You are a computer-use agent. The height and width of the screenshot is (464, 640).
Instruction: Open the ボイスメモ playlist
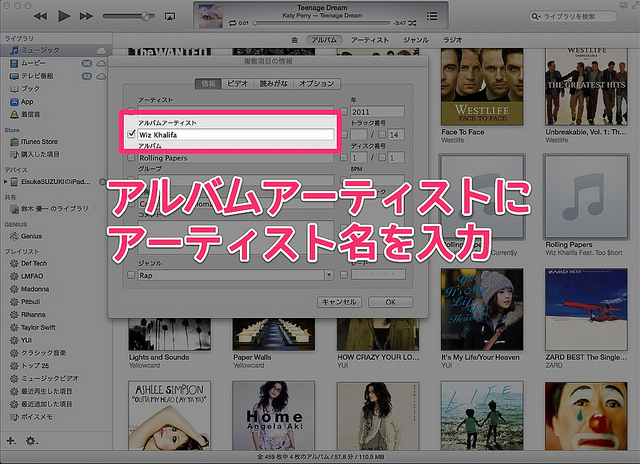[37, 417]
